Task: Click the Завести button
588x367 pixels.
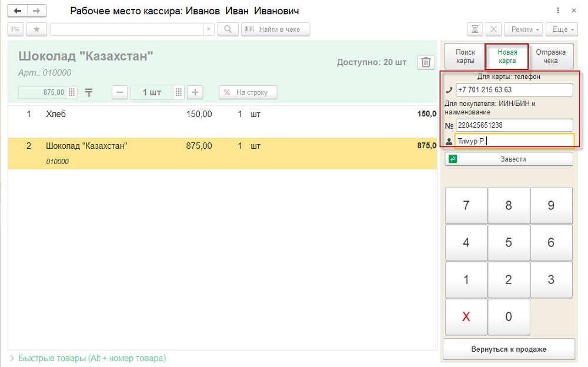Action: (509, 159)
